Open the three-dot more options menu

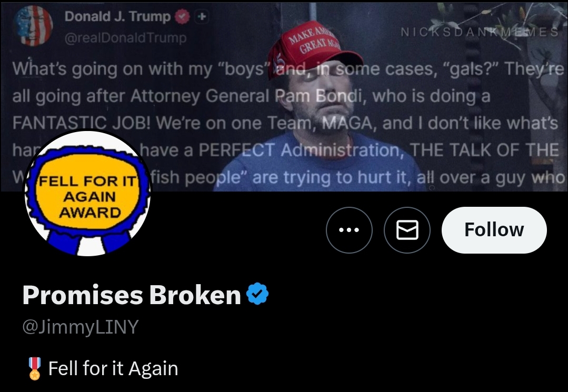[349, 230]
